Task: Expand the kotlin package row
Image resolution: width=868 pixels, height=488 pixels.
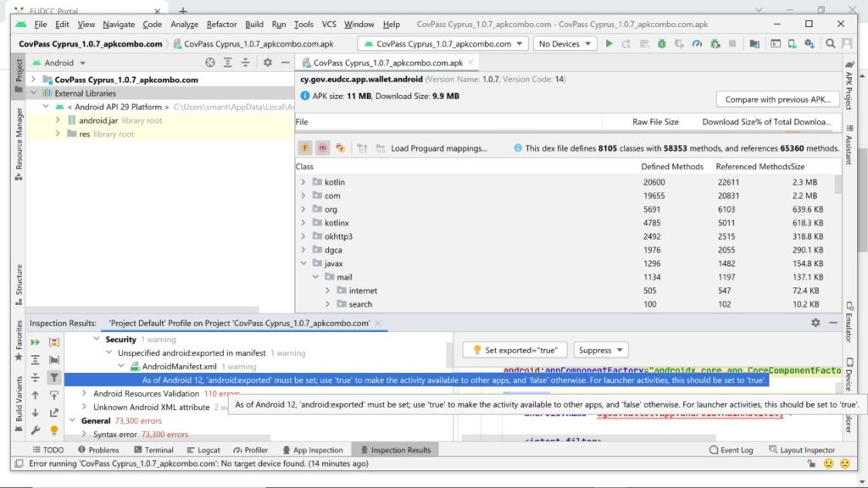Action: (x=303, y=182)
